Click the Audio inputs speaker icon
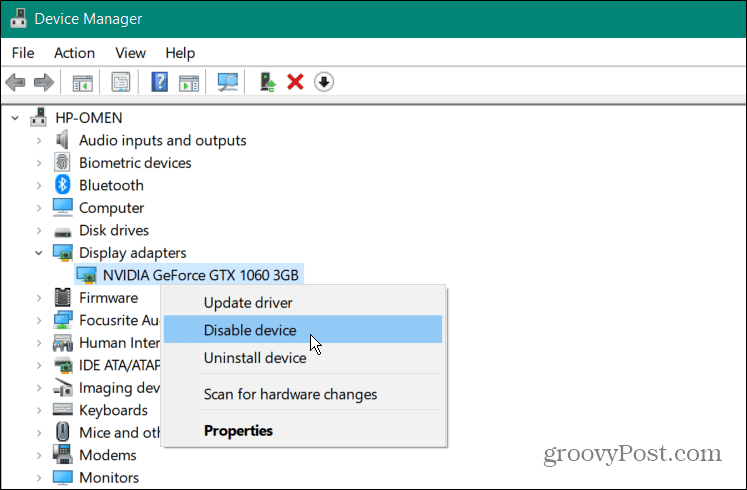 (x=62, y=140)
